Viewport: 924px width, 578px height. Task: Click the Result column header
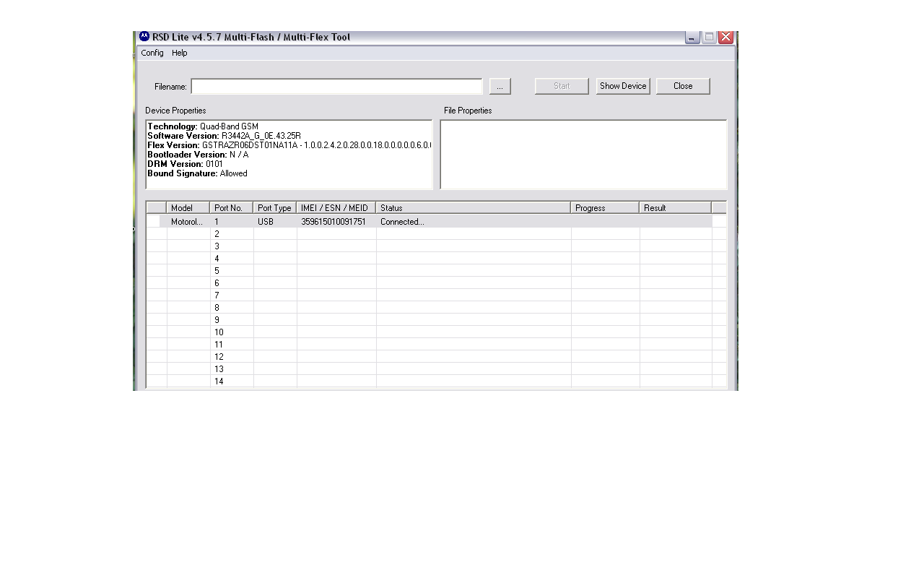pyautogui.click(x=676, y=208)
